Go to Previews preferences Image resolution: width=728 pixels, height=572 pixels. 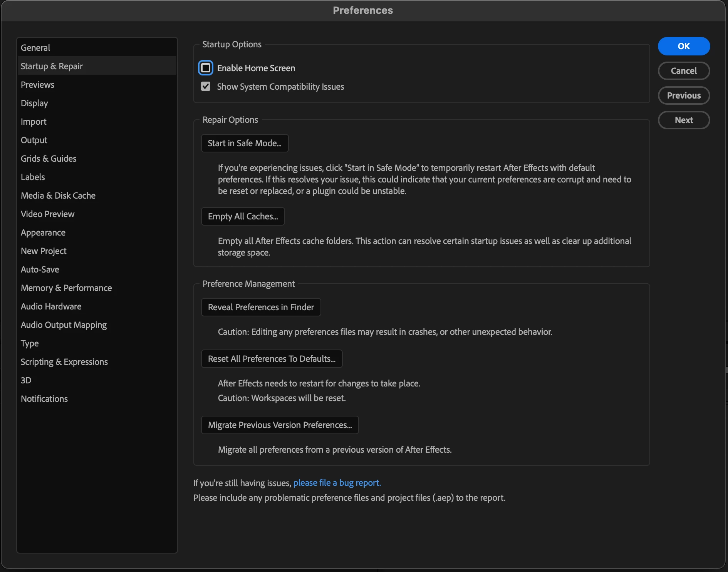tap(97, 85)
